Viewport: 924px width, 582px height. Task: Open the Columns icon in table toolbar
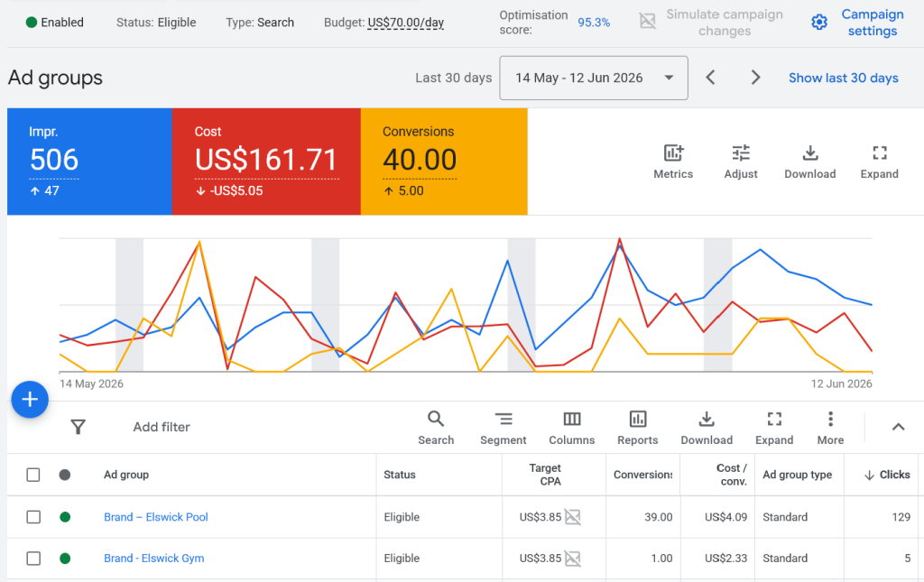coord(571,419)
